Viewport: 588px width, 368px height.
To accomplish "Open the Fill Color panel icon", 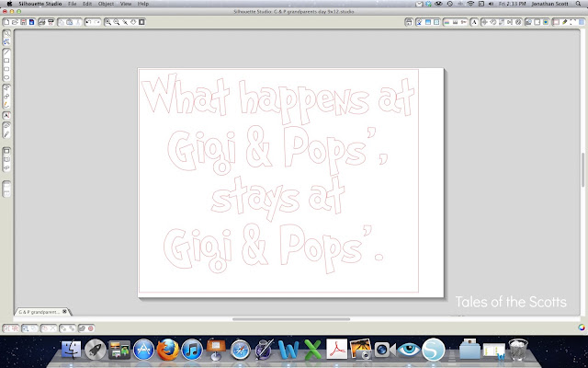I will pyautogui.click(x=447, y=22).
